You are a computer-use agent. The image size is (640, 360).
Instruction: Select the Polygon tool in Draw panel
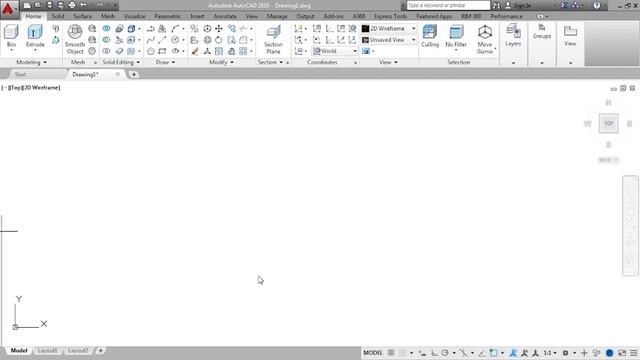(x=151, y=51)
